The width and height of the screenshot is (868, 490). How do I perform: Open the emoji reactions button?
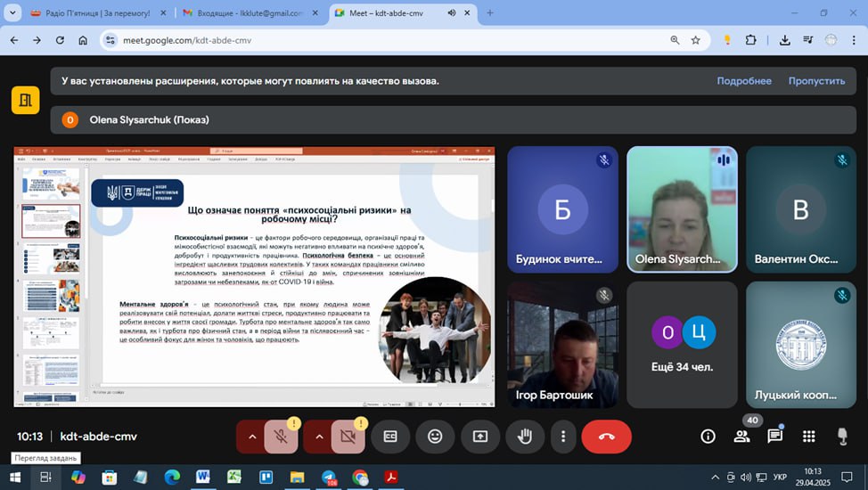click(435, 437)
